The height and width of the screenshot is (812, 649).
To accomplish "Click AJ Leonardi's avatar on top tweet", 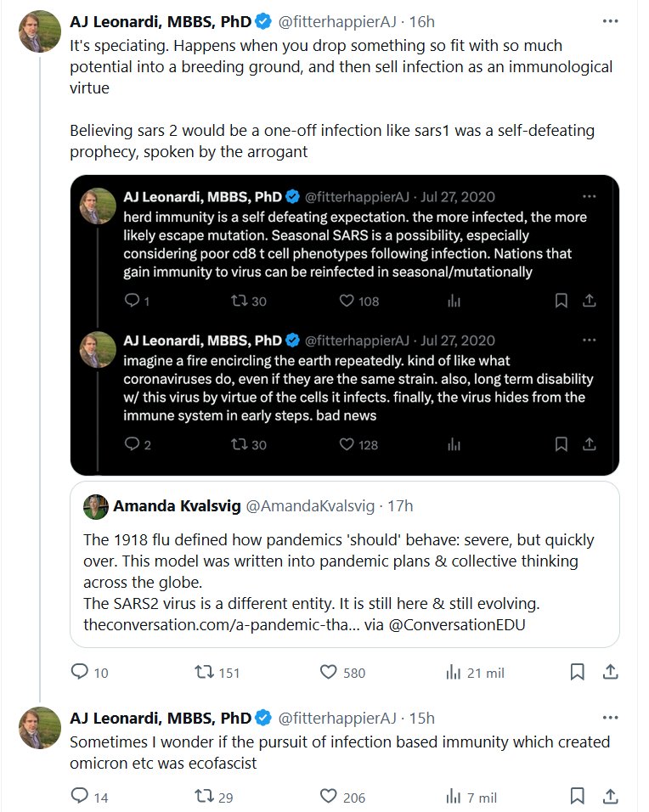I will 39,32.
